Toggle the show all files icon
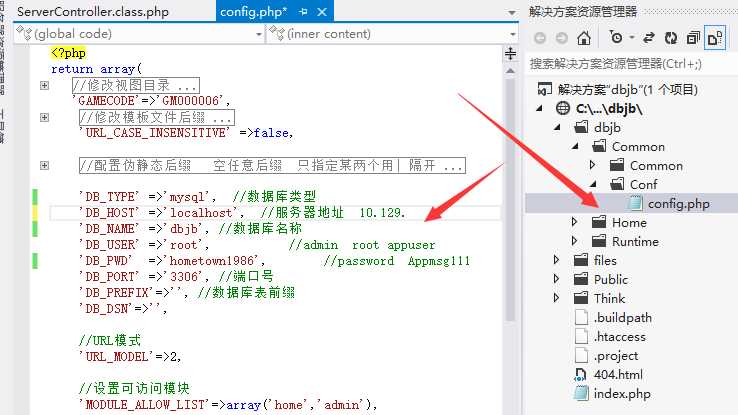Image resolution: width=738 pixels, height=415 pixels. click(715, 38)
